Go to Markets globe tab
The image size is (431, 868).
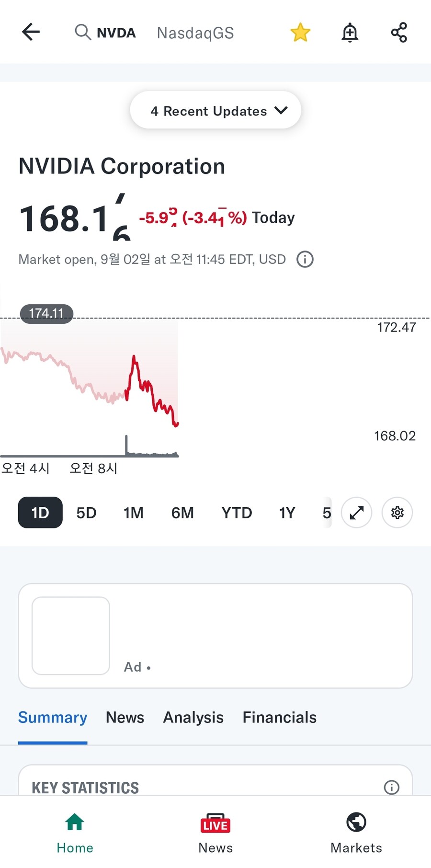point(356,834)
